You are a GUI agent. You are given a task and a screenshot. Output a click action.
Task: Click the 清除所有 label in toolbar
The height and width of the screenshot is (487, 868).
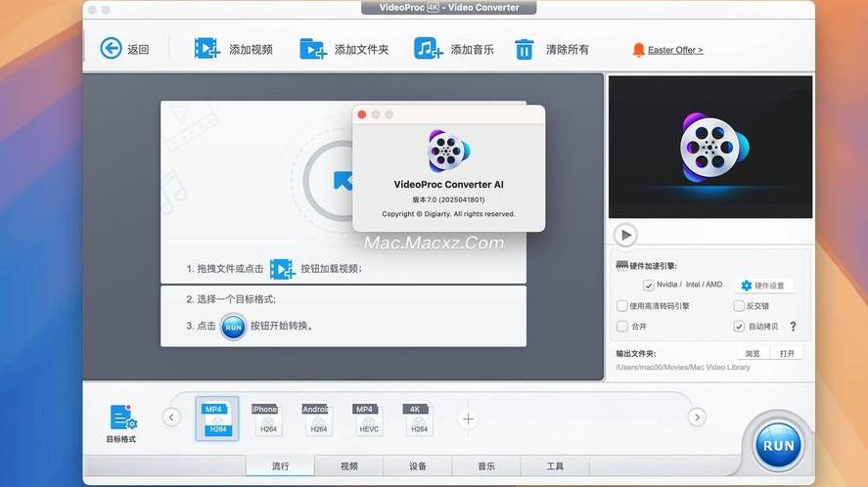click(568, 50)
